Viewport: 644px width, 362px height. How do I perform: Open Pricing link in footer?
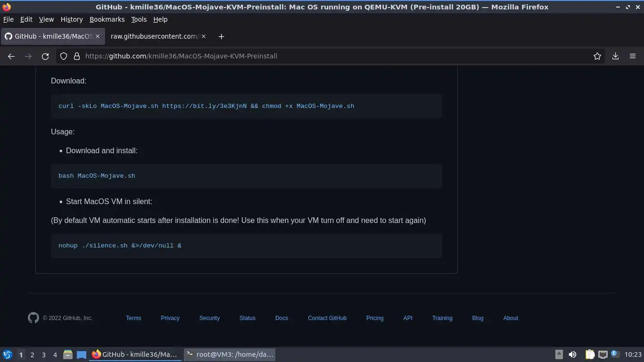click(x=375, y=318)
